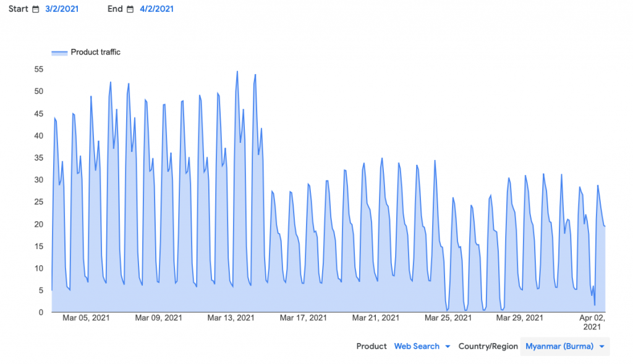
Task: Click the Mar 29, 2021 axis label
Action: click(519, 318)
